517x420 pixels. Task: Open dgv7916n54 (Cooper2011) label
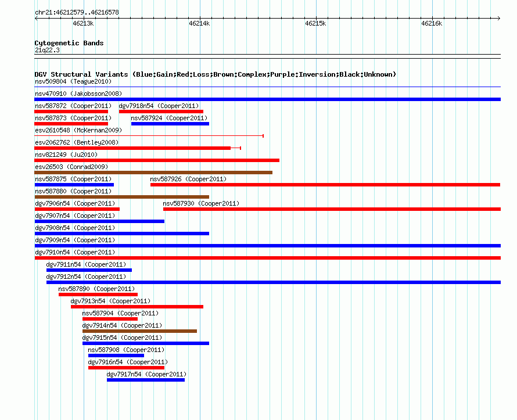click(x=128, y=362)
